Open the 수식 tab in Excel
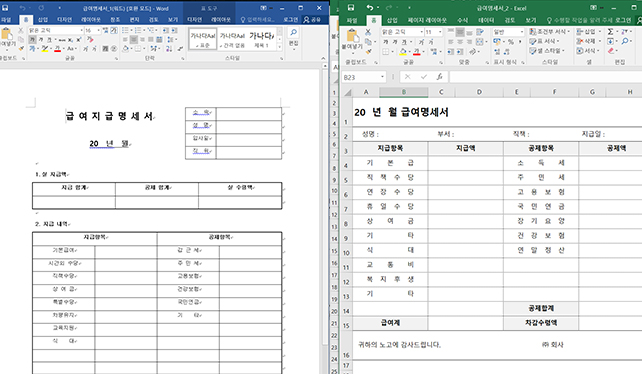This screenshot has width=642, height=374. click(x=463, y=20)
